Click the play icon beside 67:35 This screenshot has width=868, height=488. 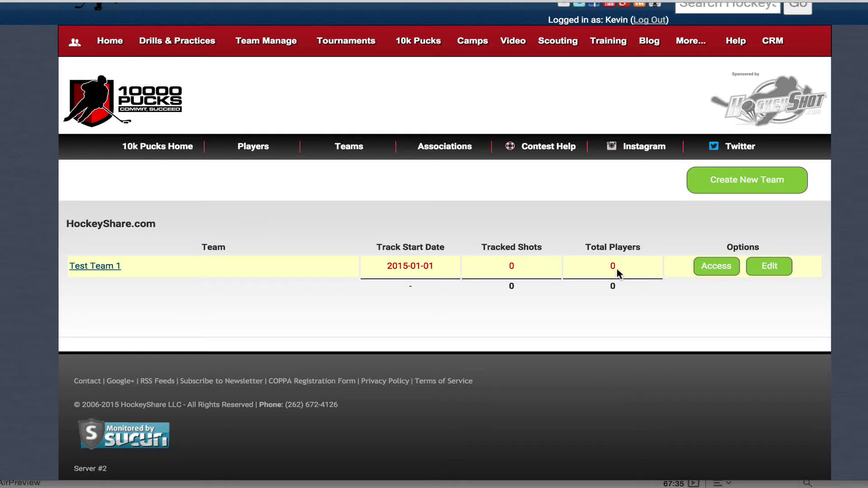pyautogui.click(x=693, y=483)
